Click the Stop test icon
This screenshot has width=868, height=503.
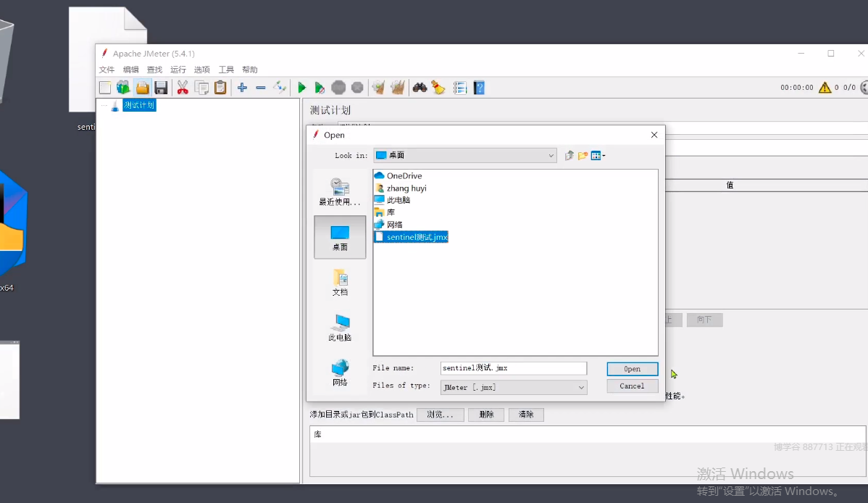pyautogui.click(x=338, y=88)
